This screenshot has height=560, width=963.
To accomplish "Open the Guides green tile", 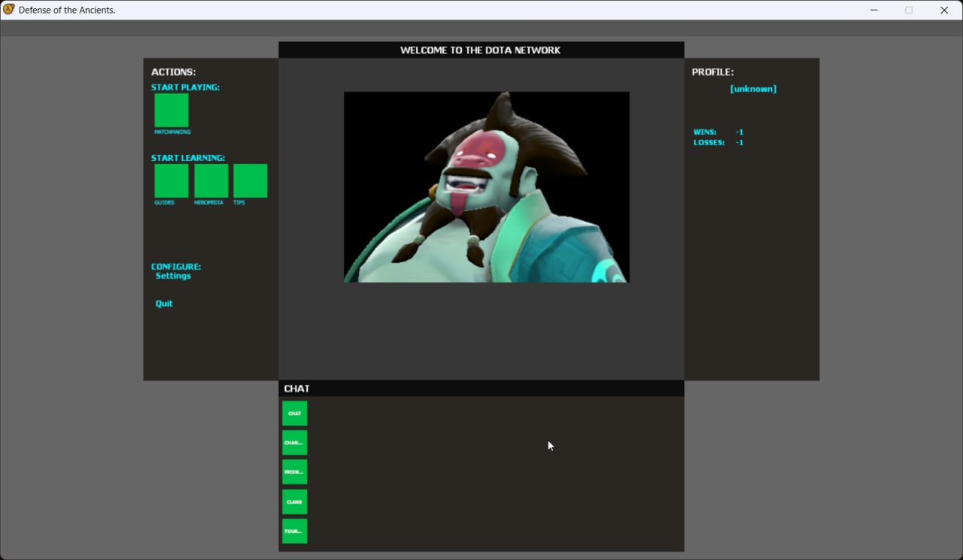I will click(172, 180).
